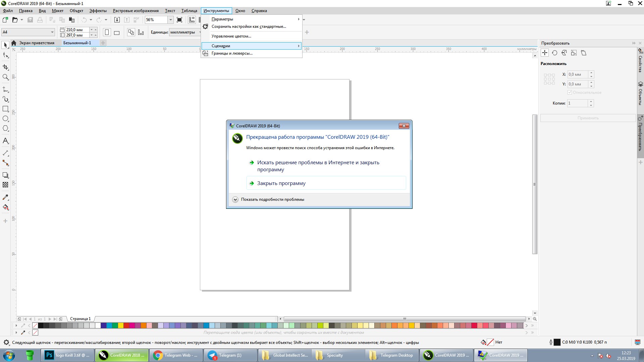The width and height of the screenshot is (644, 362).
Task: Open Photoshop logo Kirill 3.tif from taskbar
Action: coord(67,355)
